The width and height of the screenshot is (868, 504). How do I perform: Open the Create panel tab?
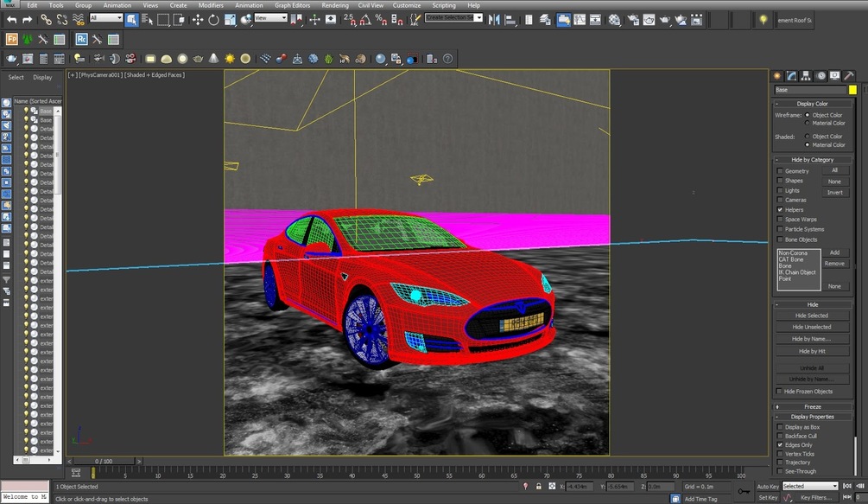777,76
